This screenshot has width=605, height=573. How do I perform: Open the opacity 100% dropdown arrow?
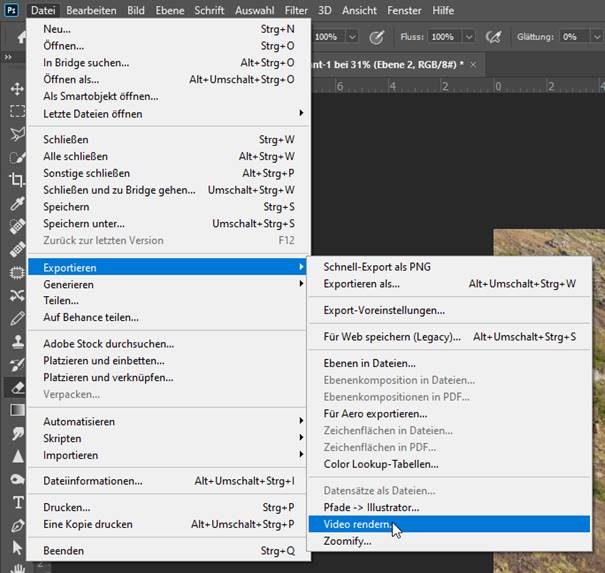352,37
